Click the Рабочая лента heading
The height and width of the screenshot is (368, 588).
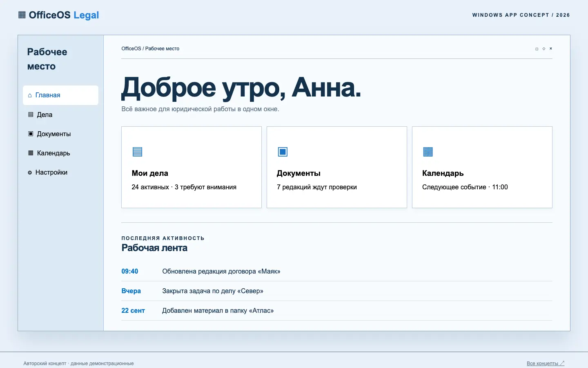coord(154,248)
